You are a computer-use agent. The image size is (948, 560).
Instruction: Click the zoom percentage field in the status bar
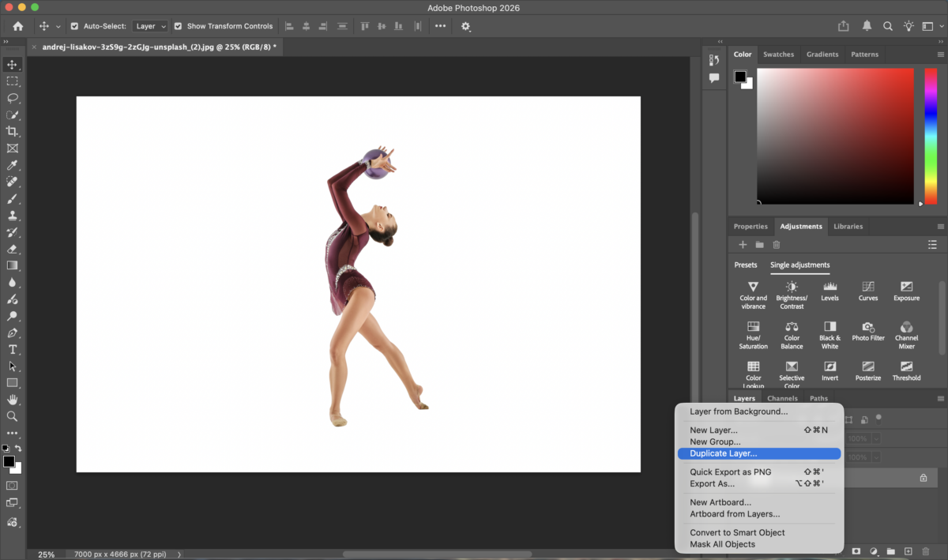(x=47, y=554)
